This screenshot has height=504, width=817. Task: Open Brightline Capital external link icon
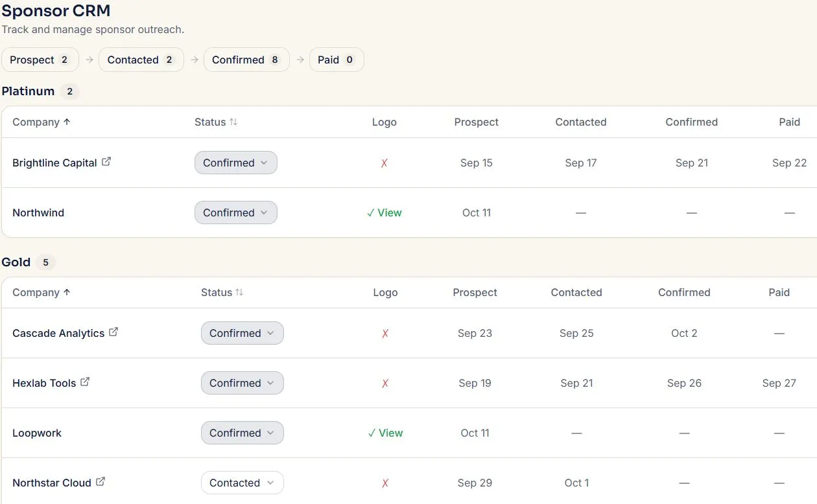pos(106,162)
